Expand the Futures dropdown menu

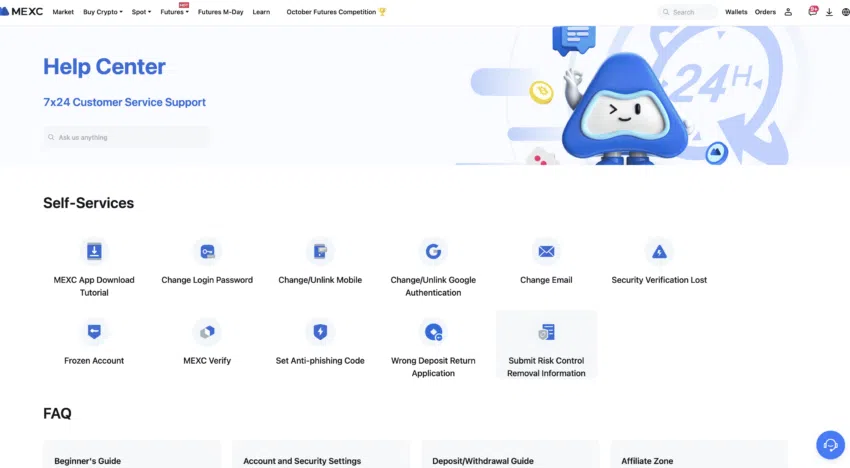(x=174, y=12)
